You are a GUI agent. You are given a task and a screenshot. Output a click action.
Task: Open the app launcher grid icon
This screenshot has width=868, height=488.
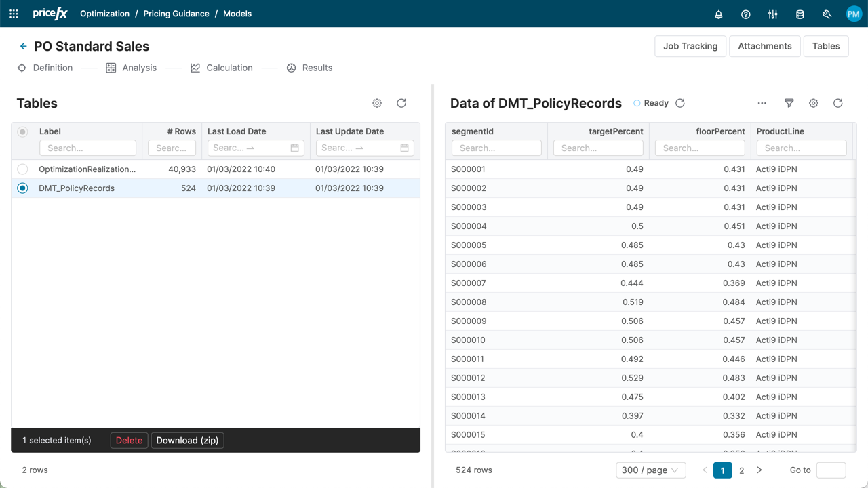[x=14, y=14]
